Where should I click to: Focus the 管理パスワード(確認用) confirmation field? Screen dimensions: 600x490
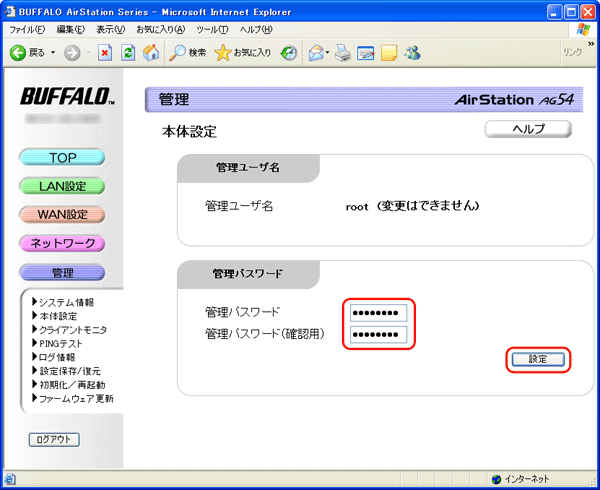[379, 334]
